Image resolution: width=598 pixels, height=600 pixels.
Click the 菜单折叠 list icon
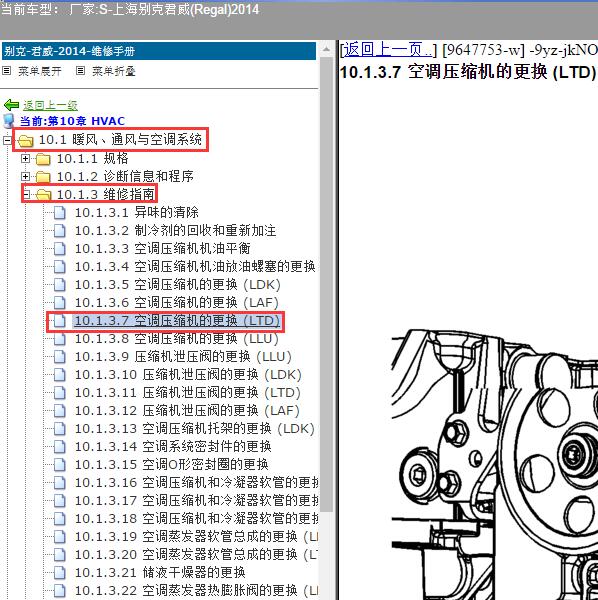80,70
